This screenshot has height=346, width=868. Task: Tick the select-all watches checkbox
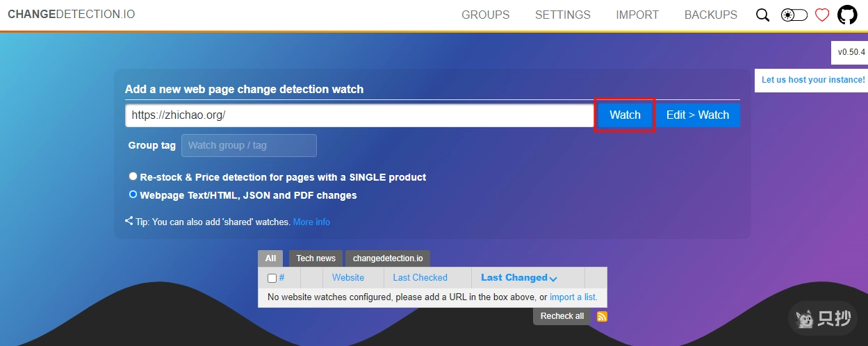[x=272, y=278]
